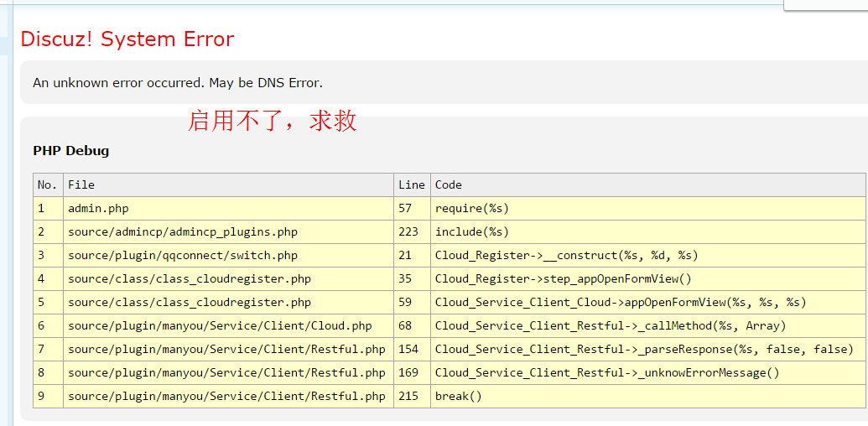Click the Line column header

412,184
